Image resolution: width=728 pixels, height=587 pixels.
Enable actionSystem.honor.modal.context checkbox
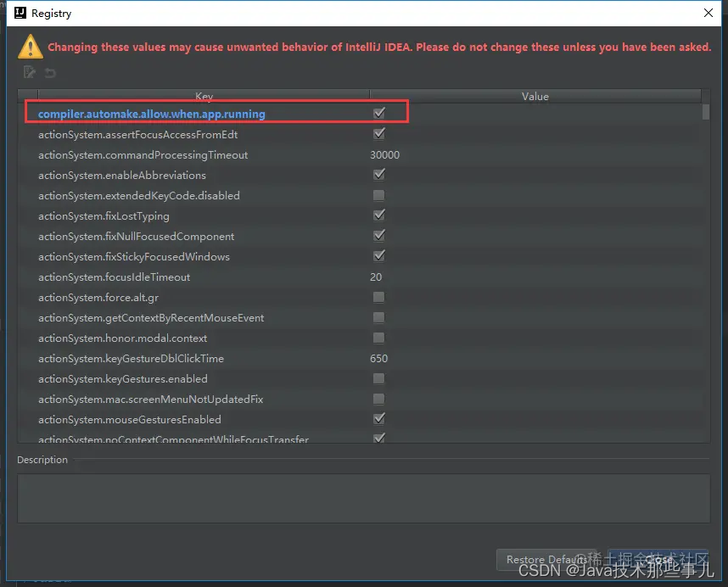(x=379, y=338)
